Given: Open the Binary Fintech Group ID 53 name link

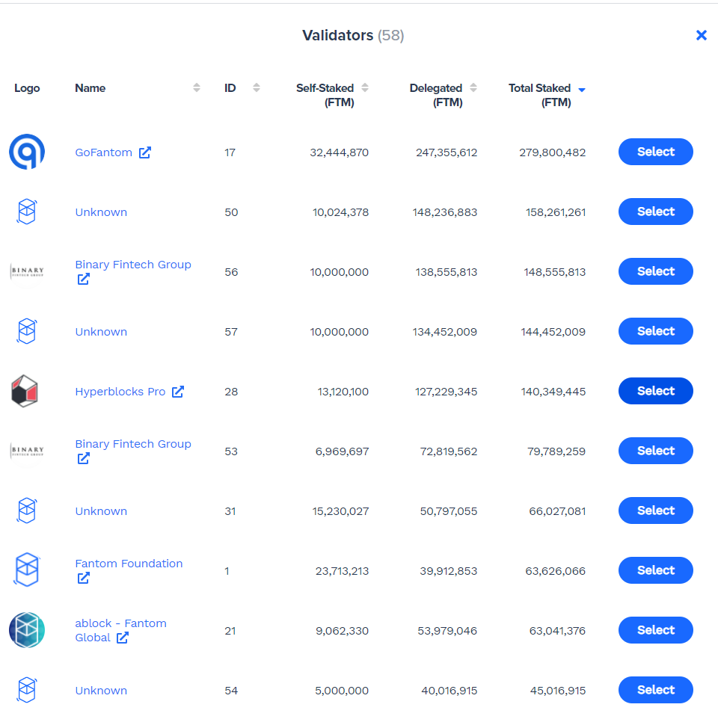Looking at the screenshot, I should [x=133, y=444].
